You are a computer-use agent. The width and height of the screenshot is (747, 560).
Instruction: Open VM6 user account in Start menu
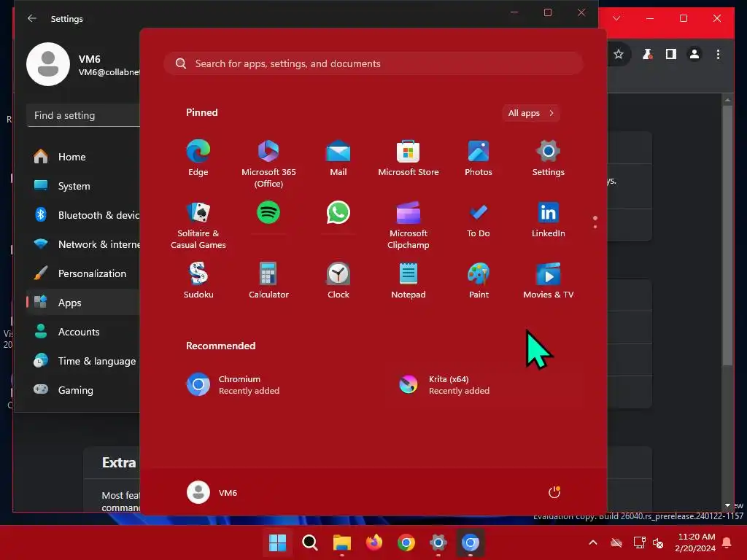tap(212, 492)
